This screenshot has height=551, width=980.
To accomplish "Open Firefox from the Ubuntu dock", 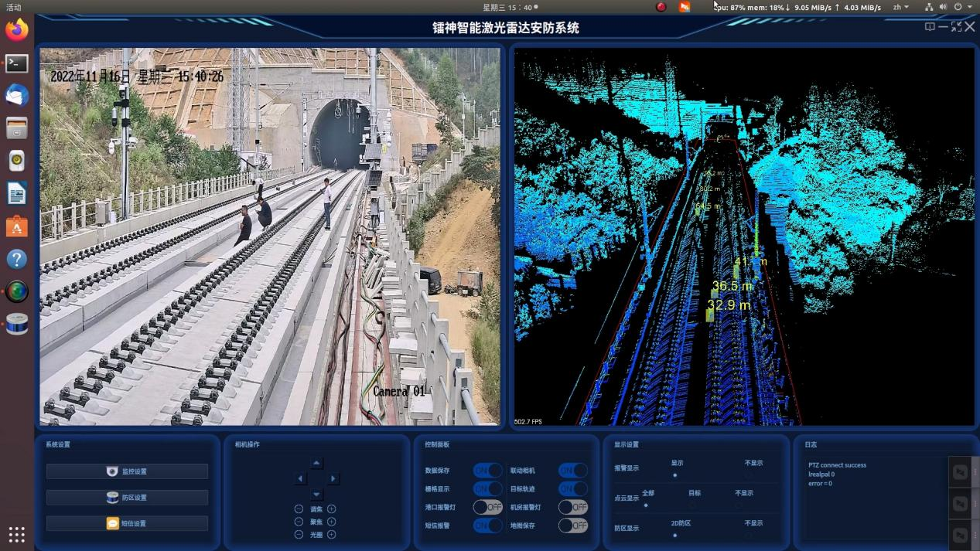I will (16, 31).
